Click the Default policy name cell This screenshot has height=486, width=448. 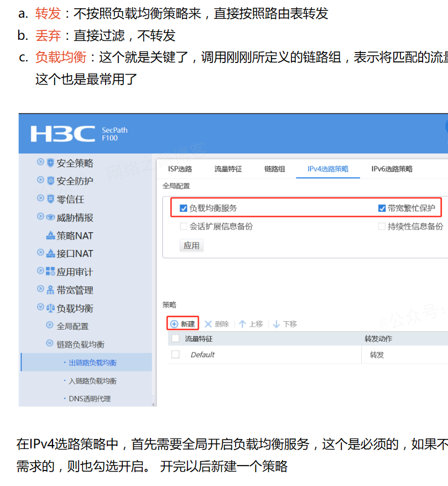point(202,354)
